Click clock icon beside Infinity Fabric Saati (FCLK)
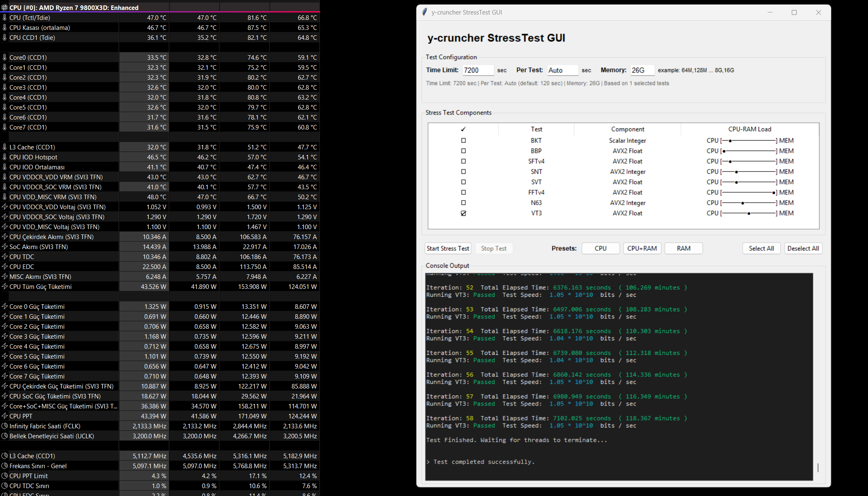The image size is (868, 496). coord(5,426)
